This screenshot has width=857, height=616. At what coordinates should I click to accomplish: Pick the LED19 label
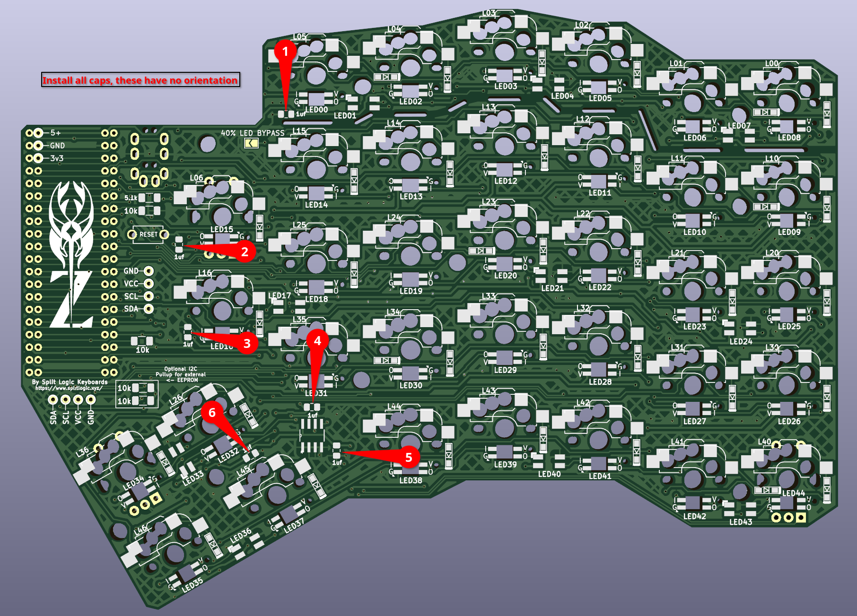point(411,291)
